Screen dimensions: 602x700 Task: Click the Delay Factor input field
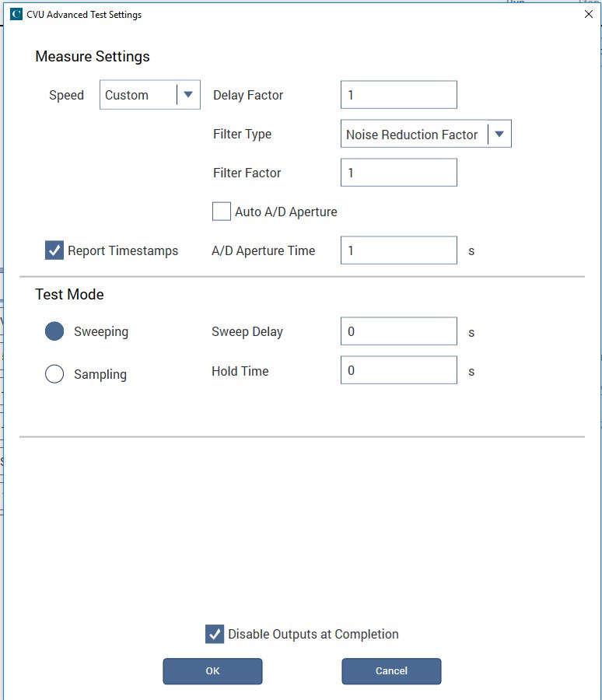pyautogui.click(x=398, y=95)
